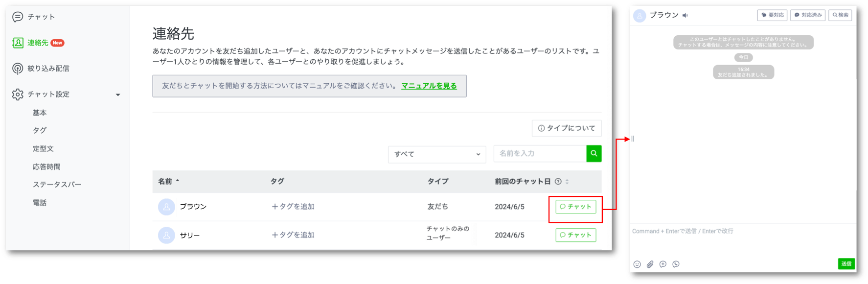Open the 絞り込み配信 sidebar menu

point(48,69)
